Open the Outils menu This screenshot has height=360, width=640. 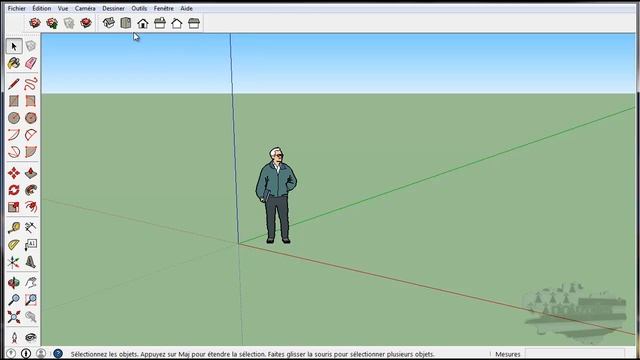(x=139, y=8)
